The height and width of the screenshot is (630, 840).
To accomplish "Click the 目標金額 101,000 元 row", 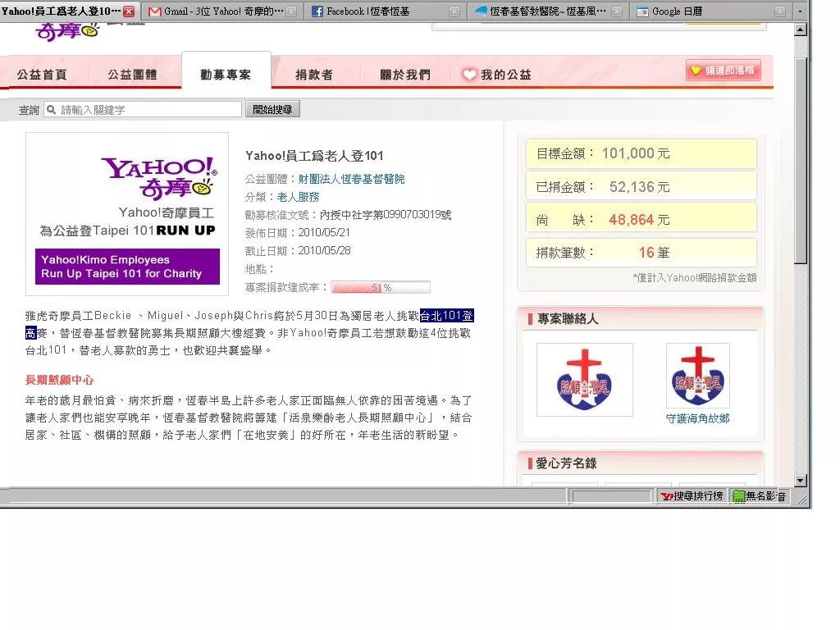I will coord(641,153).
